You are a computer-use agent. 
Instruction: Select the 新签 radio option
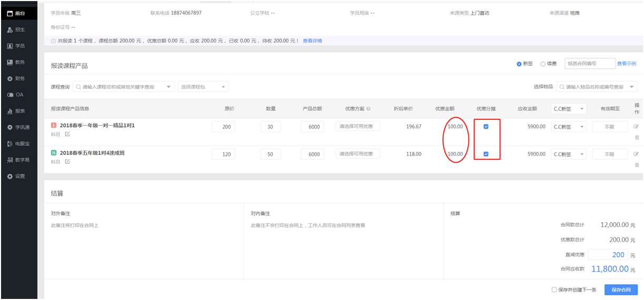point(519,64)
